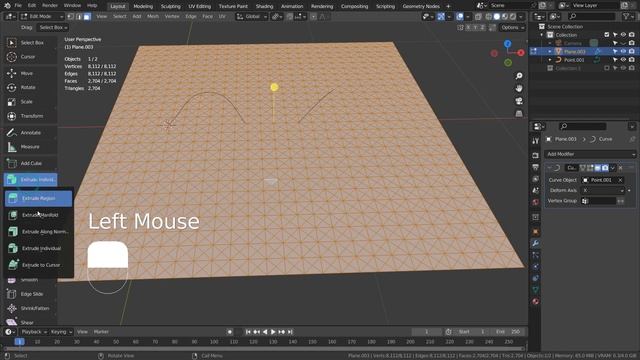Disable Point.001 render camera icon
Image resolution: width=640 pixels, height=360 pixels.
tap(631, 60)
